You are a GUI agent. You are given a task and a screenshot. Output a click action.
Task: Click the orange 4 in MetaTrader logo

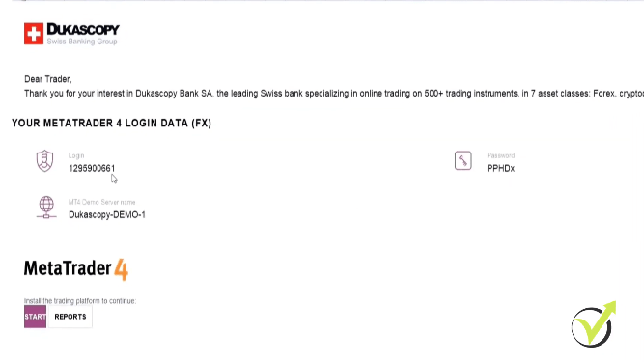(x=121, y=269)
